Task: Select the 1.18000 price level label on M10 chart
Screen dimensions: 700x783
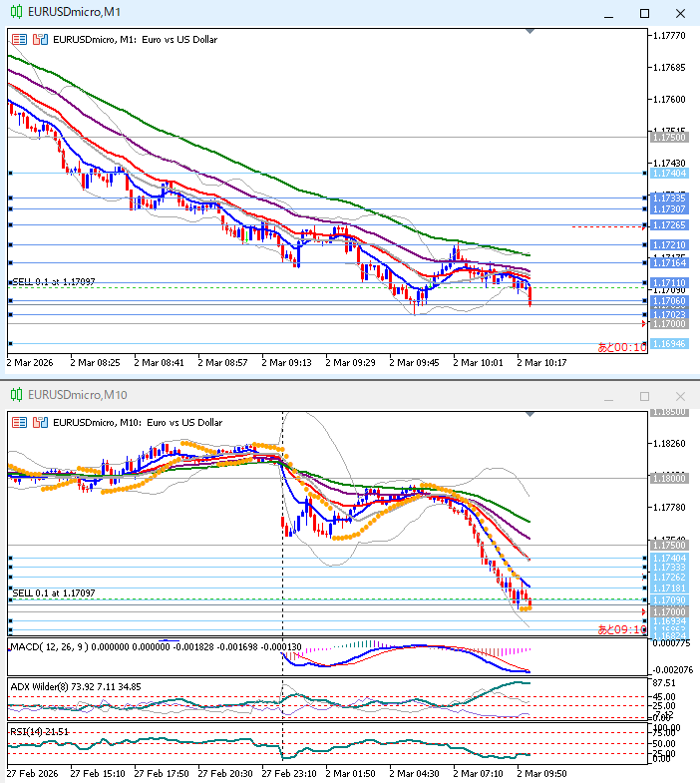Action: coord(668,479)
